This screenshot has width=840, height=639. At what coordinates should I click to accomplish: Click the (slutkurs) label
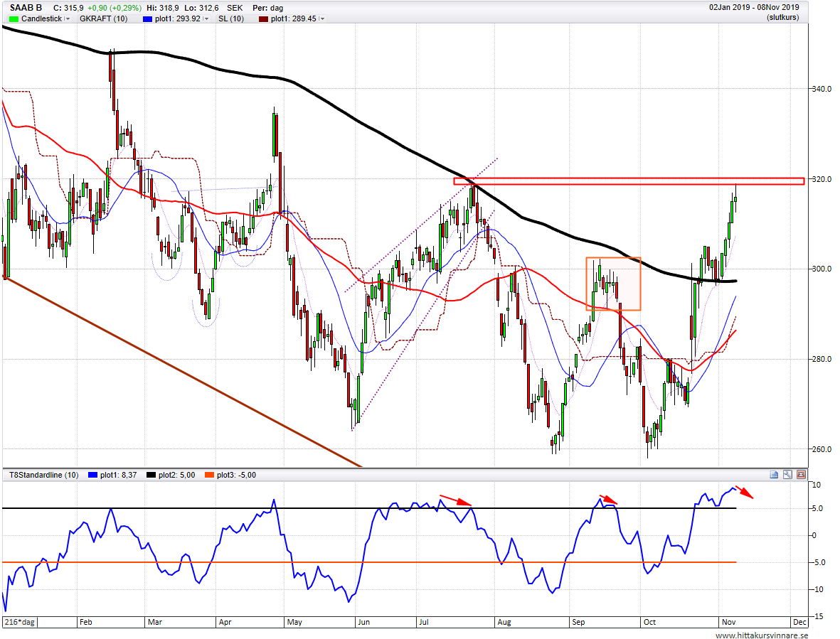coord(782,18)
